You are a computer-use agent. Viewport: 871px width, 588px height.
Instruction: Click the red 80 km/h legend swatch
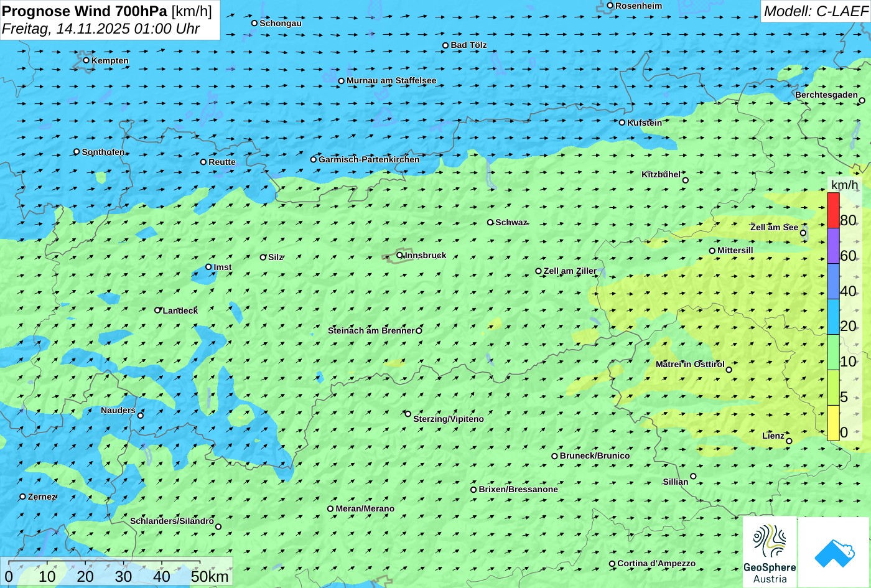pos(833,210)
